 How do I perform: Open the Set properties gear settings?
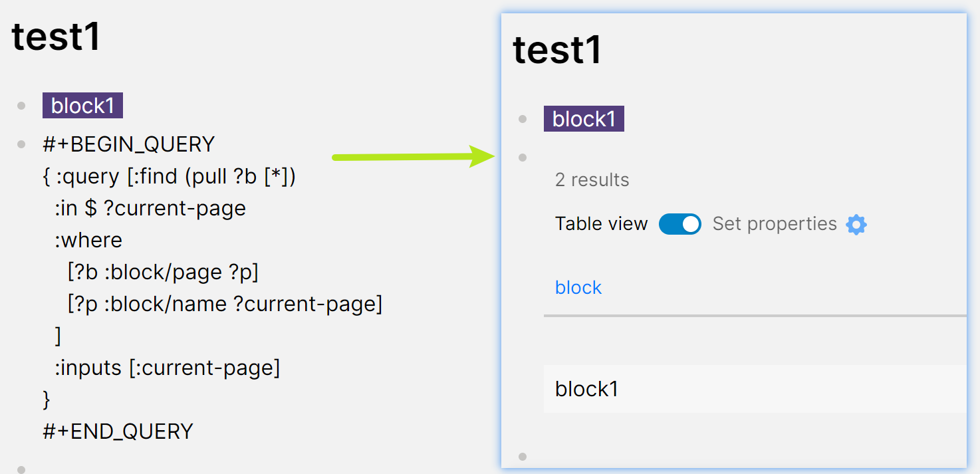[856, 224]
